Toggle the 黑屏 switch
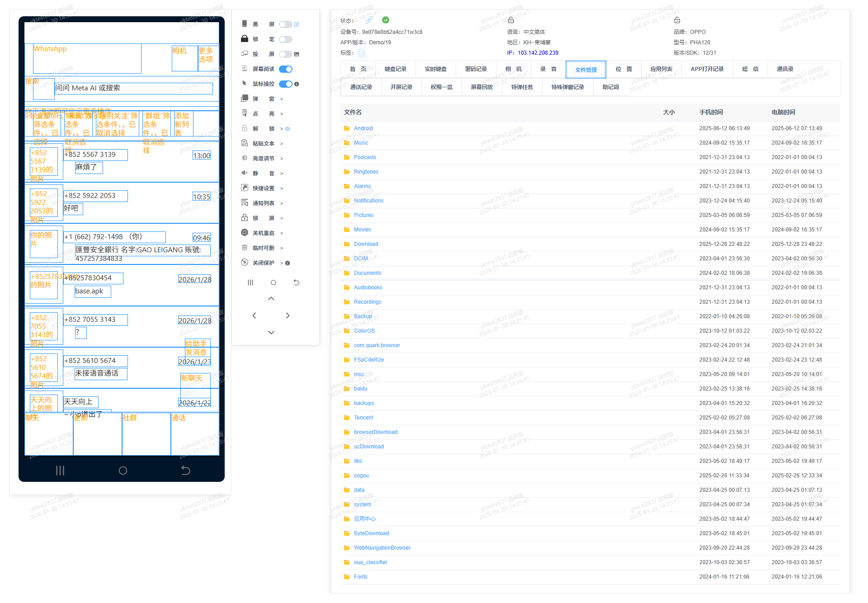 [x=285, y=24]
